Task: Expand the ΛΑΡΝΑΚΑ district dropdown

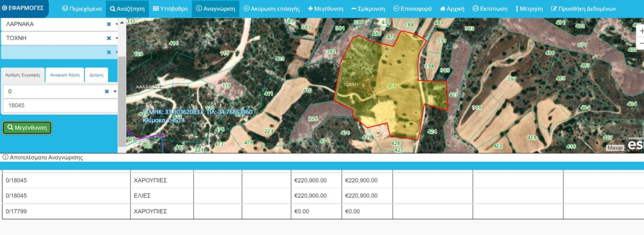Action: pos(116,24)
